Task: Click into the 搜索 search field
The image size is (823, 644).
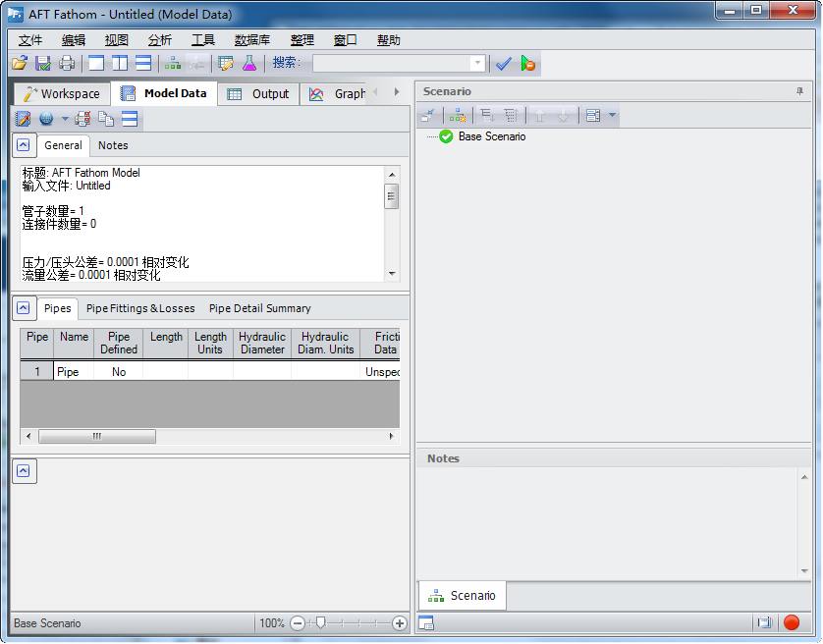Action: [392, 63]
